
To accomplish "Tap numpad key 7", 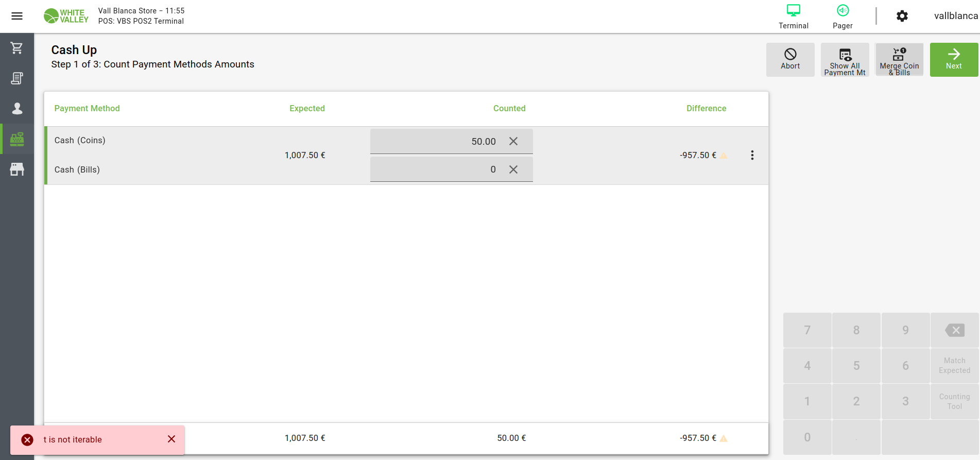I will 807,330.
